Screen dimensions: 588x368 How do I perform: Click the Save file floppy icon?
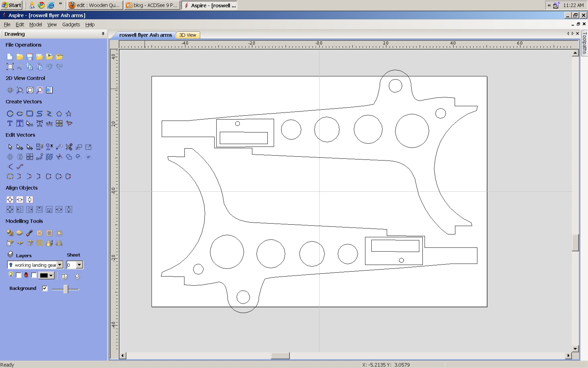[x=30, y=57]
